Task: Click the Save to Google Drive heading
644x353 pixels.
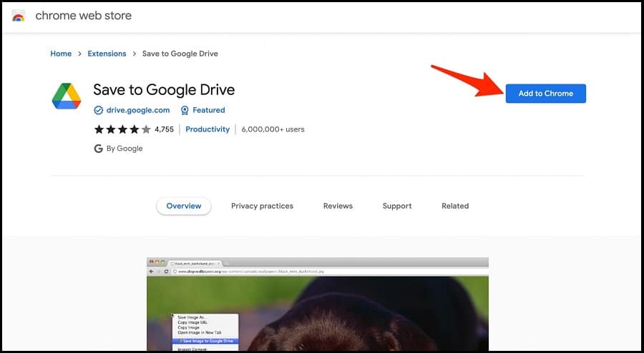Action: click(164, 89)
